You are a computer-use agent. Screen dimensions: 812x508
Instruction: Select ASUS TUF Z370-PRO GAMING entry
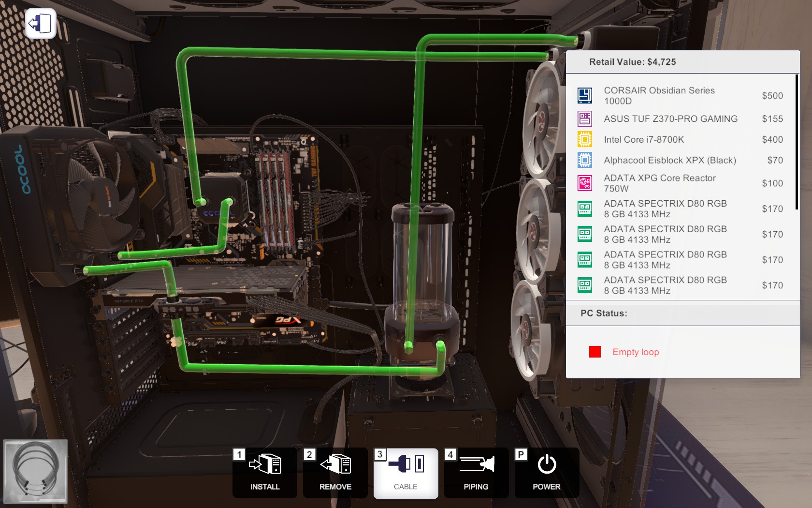tap(681, 119)
